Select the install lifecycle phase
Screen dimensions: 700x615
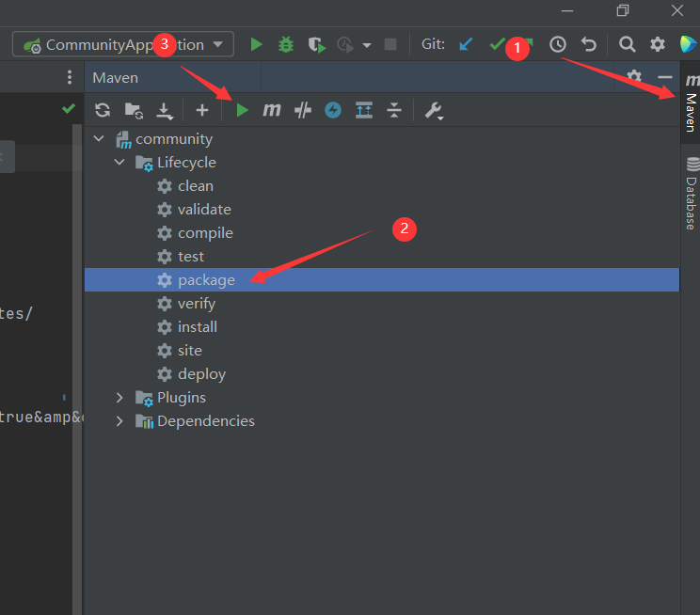tap(198, 327)
